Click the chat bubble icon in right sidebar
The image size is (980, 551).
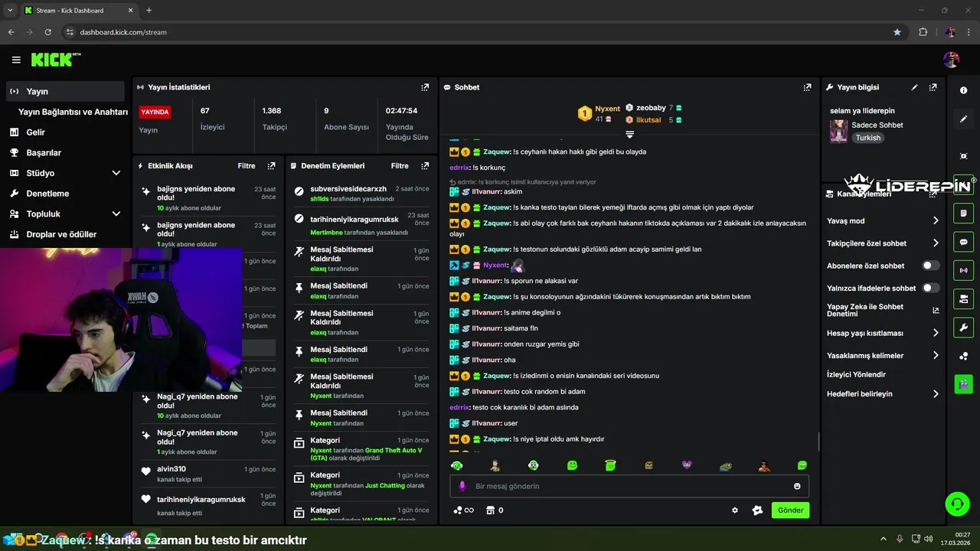point(963,242)
